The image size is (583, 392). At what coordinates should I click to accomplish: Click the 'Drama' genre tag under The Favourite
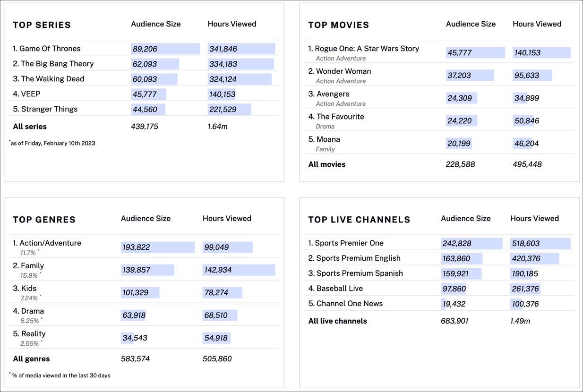pyautogui.click(x=325, y=127)
